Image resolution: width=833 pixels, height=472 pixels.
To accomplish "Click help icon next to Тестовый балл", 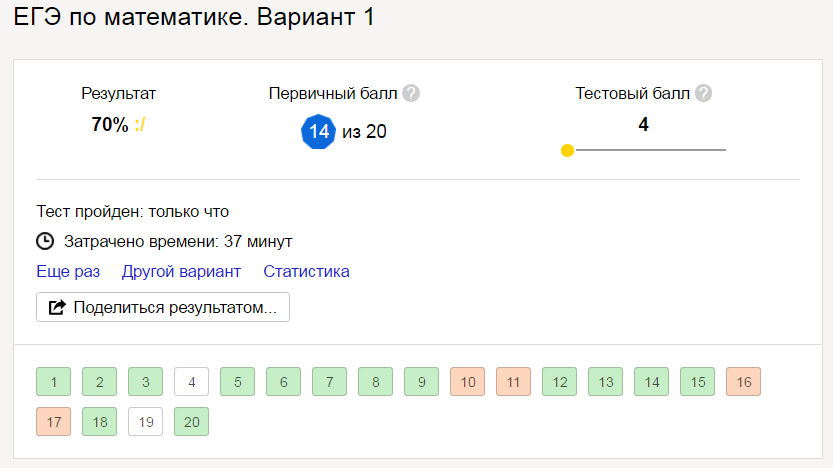I will (703, 94).
